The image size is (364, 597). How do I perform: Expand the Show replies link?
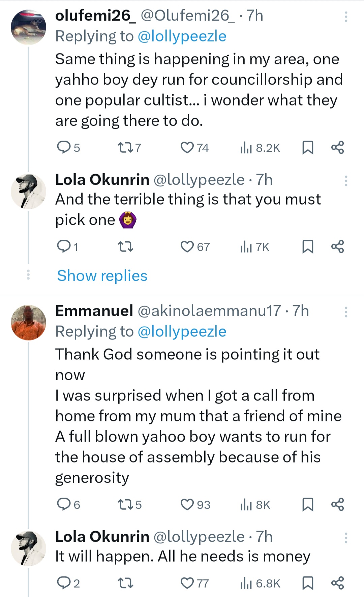point(102,276)
